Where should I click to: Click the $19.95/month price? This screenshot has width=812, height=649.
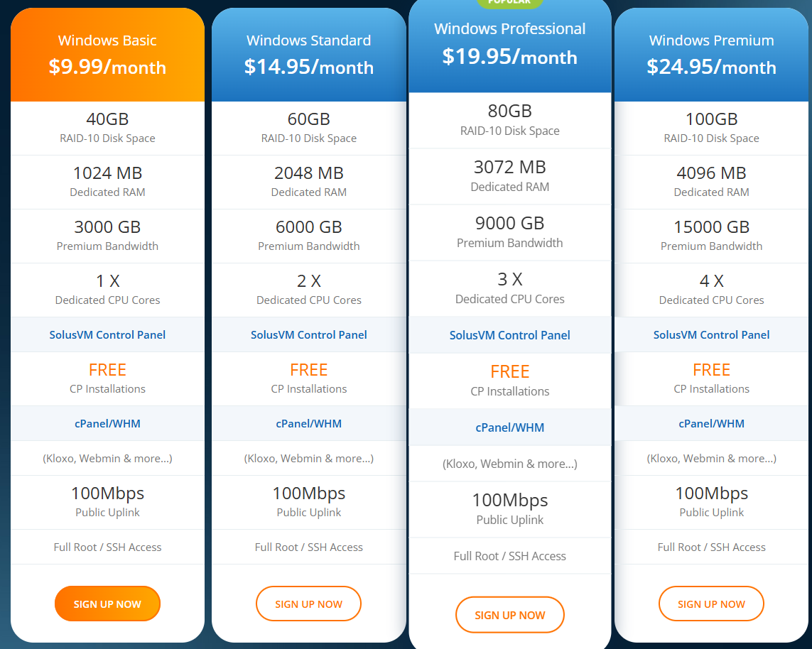[510, 56]
